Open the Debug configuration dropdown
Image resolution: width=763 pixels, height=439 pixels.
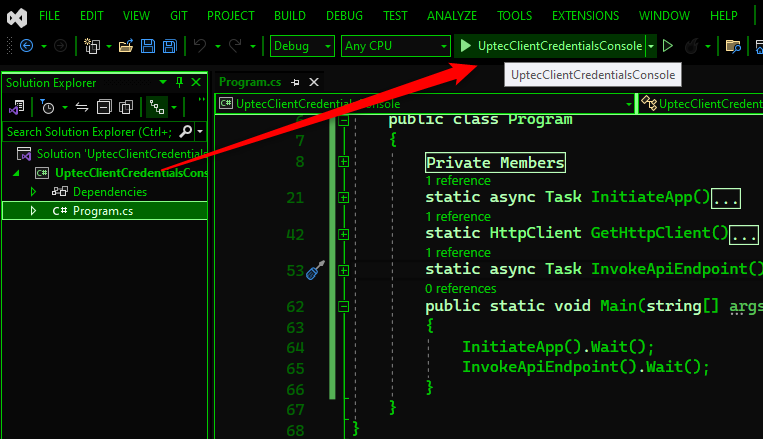[302, 46]
